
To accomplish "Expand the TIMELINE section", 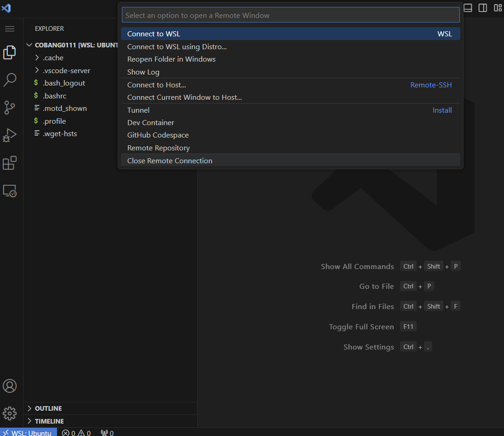I will [110, 421].
